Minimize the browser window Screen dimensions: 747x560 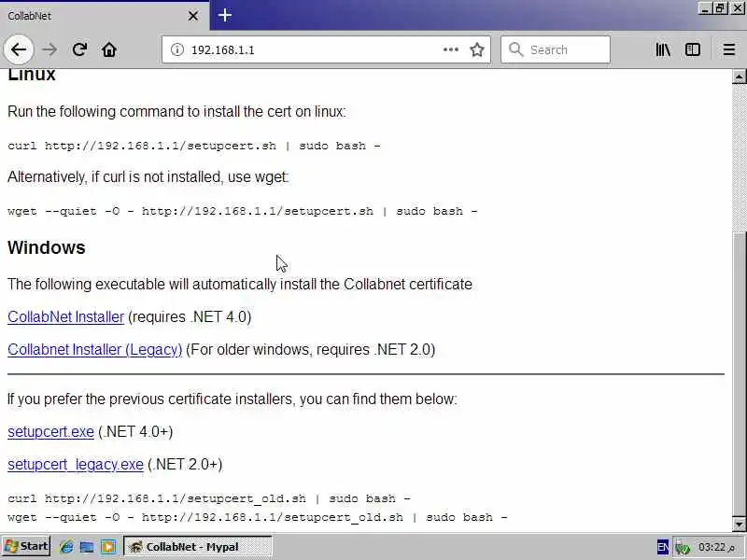point(705,8)
